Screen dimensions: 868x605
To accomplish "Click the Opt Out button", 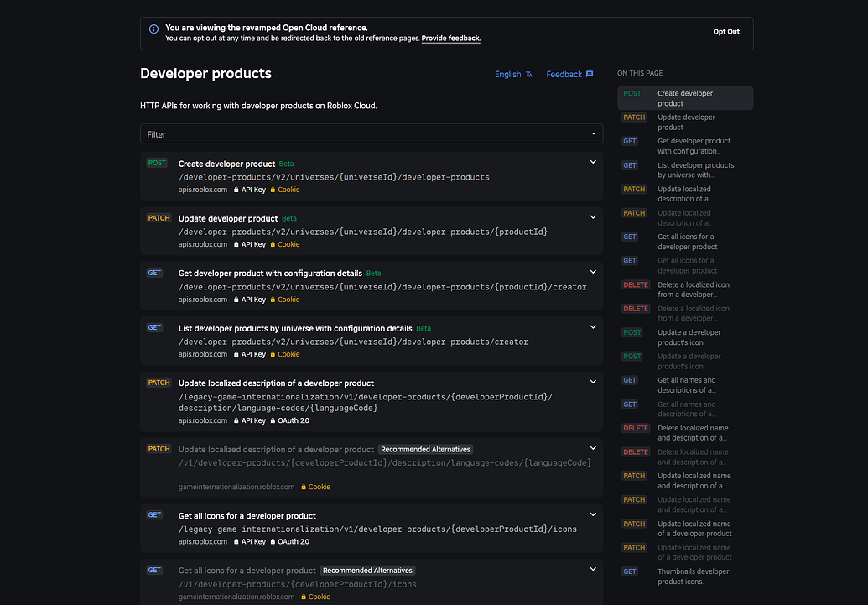I will [x=726, y=32].
